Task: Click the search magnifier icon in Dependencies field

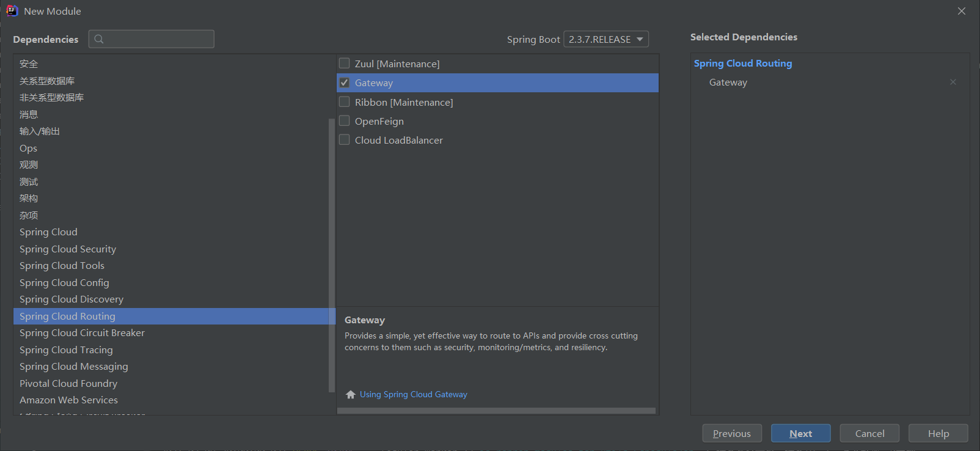Action: [99, 39]
